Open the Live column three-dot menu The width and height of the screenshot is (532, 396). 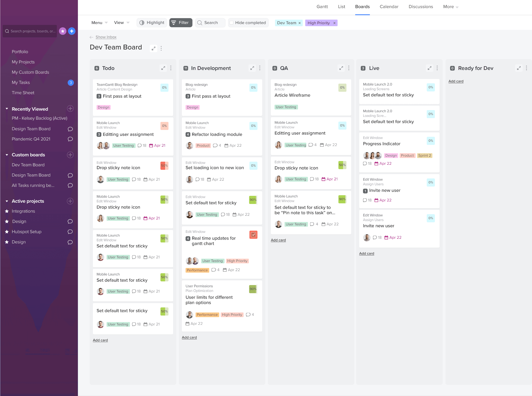[437, 68]
